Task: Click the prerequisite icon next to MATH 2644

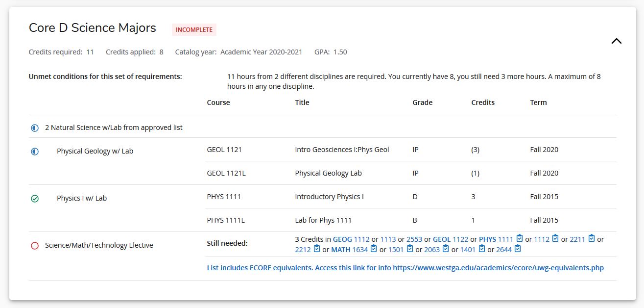Action: 518,249
